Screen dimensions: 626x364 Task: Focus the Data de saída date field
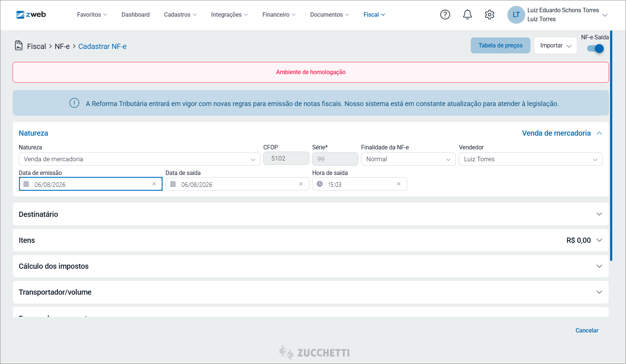[x=237, y=184]
